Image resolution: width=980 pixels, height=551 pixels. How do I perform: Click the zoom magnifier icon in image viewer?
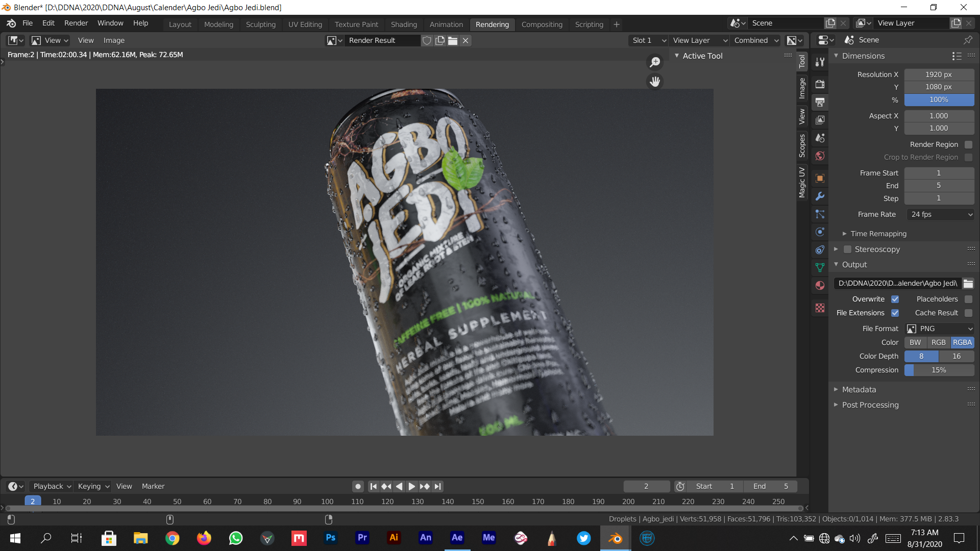point(655,62)
